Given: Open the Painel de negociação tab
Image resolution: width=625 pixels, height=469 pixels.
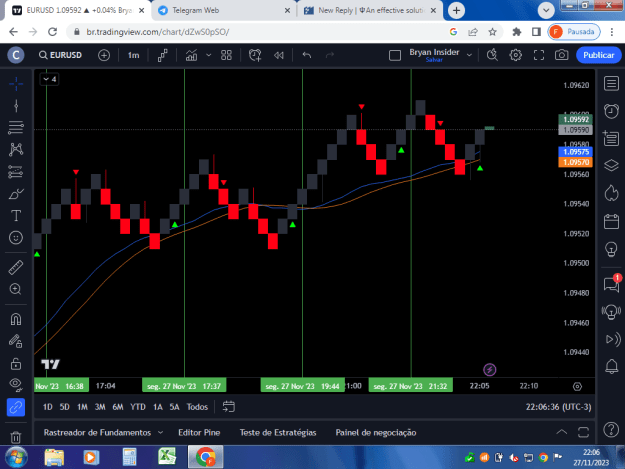Looking at the screenshot, I should point(376,432).
